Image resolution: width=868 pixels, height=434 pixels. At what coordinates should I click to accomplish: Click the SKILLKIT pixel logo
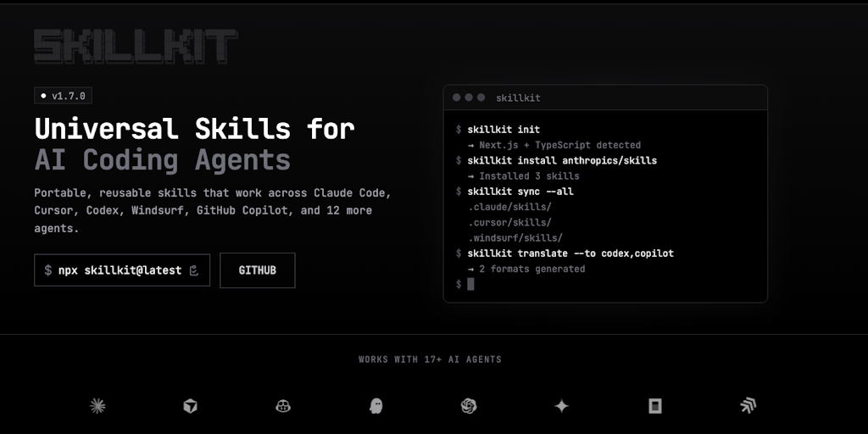[x=136, y=47]
